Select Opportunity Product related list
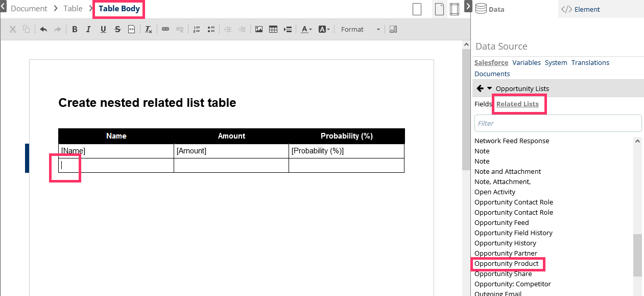644x296 pixels. 507,264
